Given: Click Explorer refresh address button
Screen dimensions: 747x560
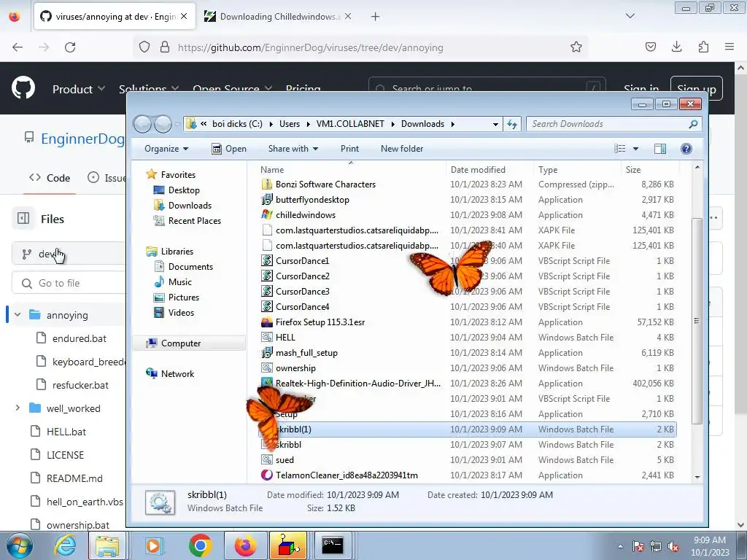Looking at the screenshot, I should coord(512,124).
